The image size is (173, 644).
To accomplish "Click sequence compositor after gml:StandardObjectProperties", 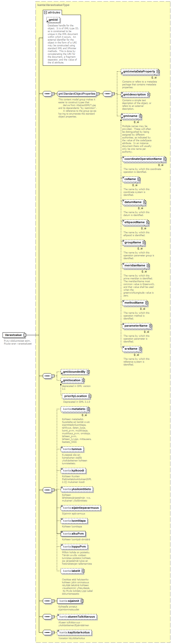I will point(107,94).
